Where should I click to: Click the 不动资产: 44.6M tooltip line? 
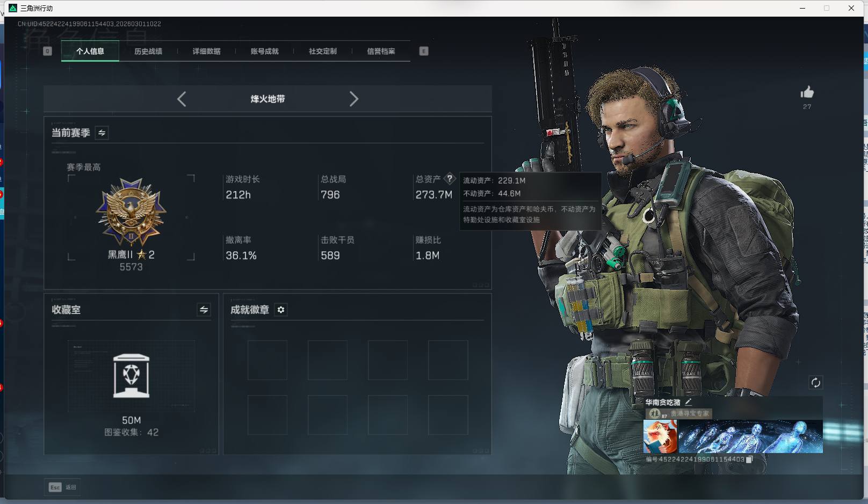pos(492,193)
